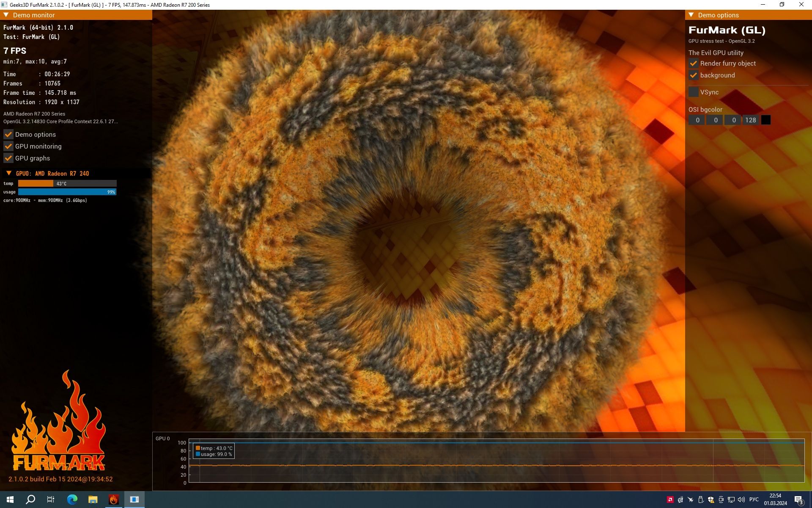This screenshot has width=812, height=508.
Task: Collapse the GPU0 AMD Radeon R7 240 section
Action: pyautogui.click(x=9, y=173)
